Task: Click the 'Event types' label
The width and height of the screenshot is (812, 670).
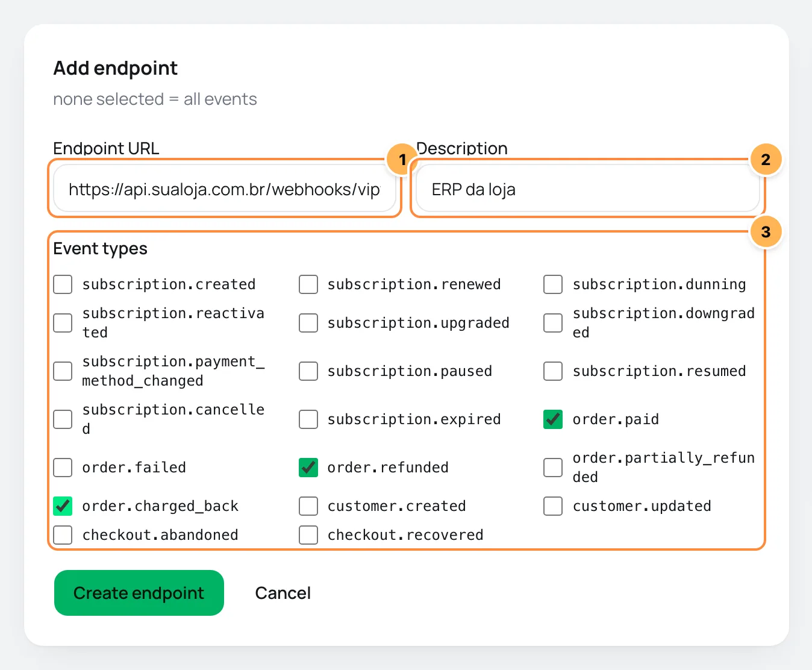Action: coord(100,248)
